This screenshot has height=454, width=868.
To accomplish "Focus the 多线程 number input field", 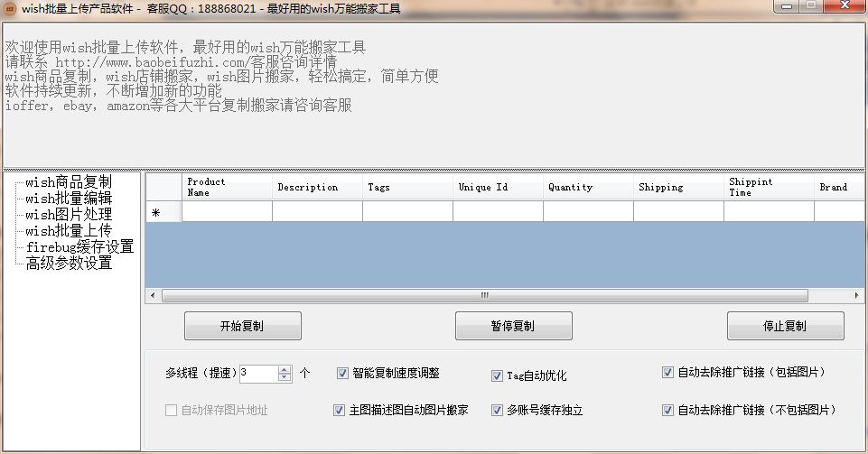I will (x=258, y=374).
